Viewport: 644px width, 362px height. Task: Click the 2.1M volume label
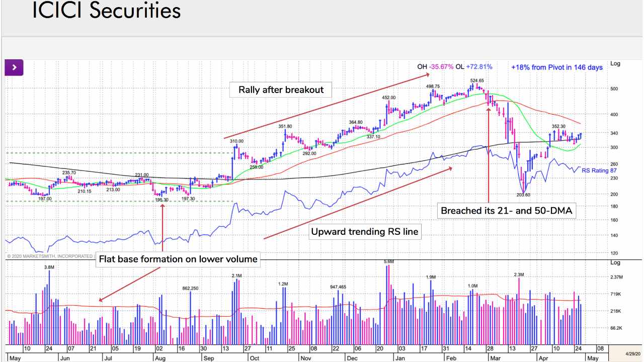click(x=237, y=276)
